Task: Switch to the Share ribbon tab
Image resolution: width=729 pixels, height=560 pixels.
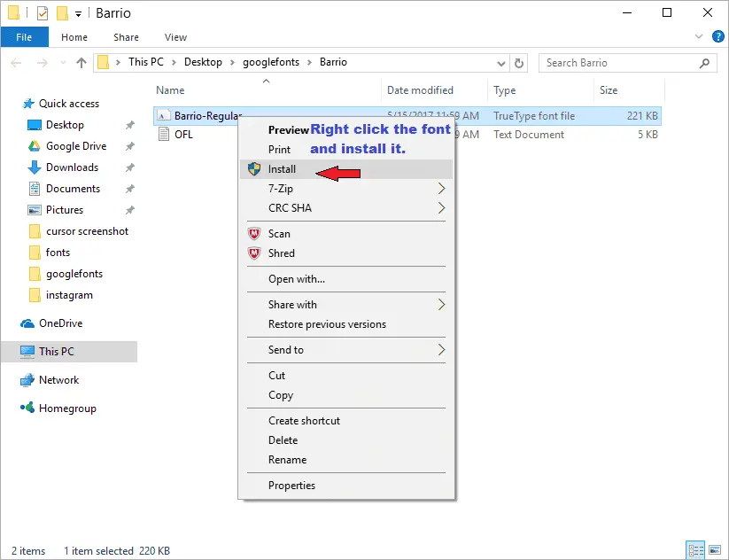Action: pyautogui.click(x=126, y=37)
